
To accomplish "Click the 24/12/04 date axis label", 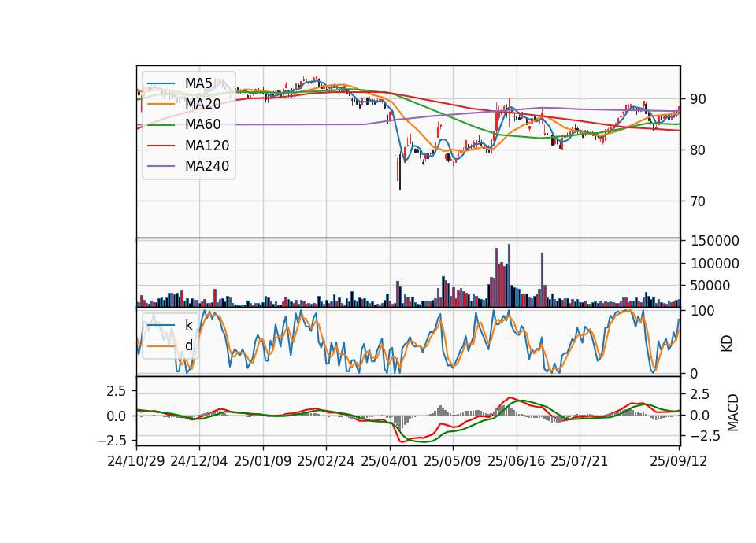I will tap(199, 461).
